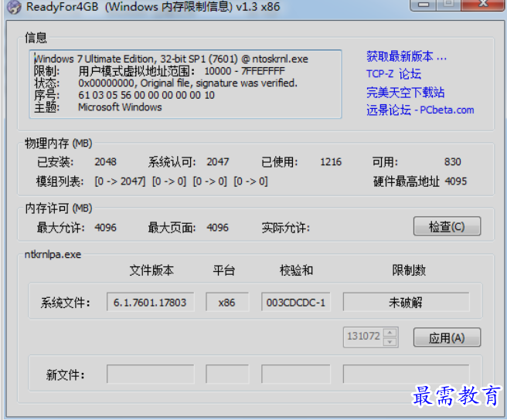Click the checksum field 003CDCDC-1
507x420 pixels.
coord(296,303)
